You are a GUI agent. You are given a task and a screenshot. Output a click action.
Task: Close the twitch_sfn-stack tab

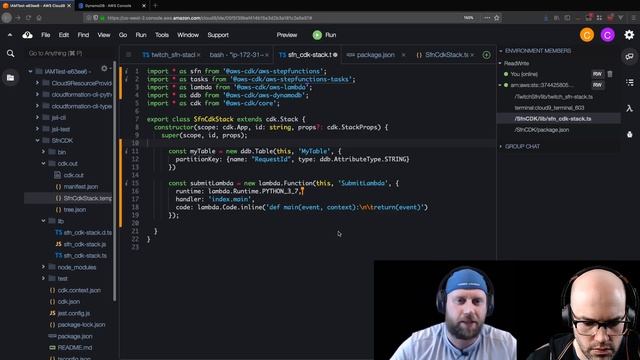tap(199, 55)
